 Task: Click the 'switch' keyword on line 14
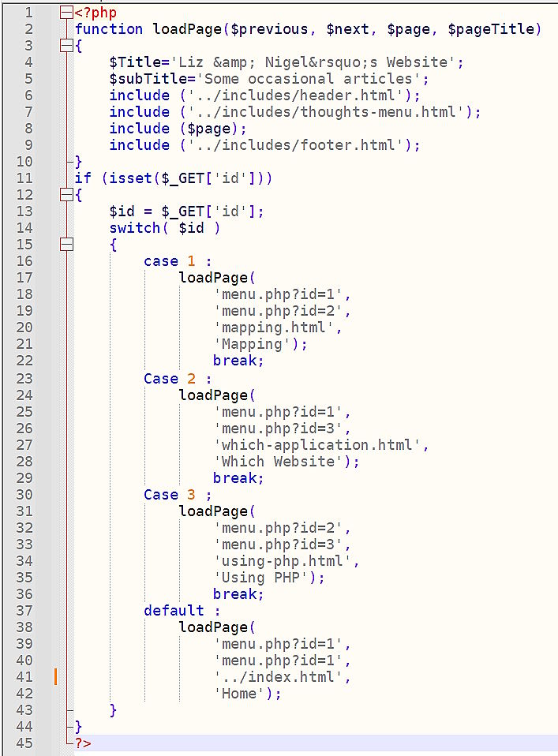point(135,228)
